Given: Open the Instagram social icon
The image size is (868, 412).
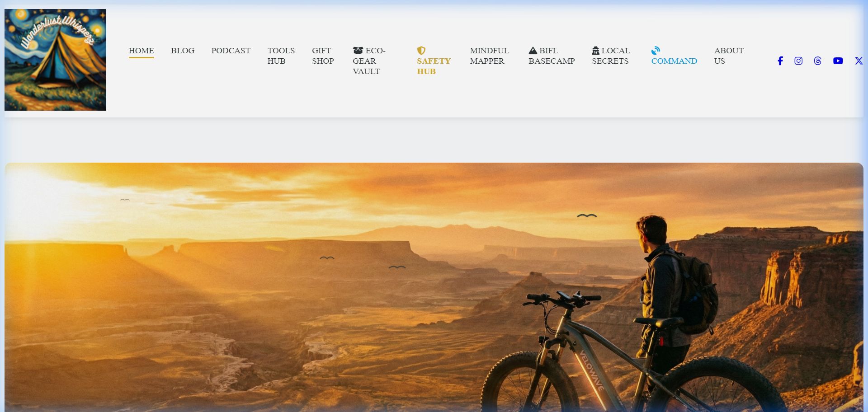Looking at the screenshot, I should tap(798, 61).
